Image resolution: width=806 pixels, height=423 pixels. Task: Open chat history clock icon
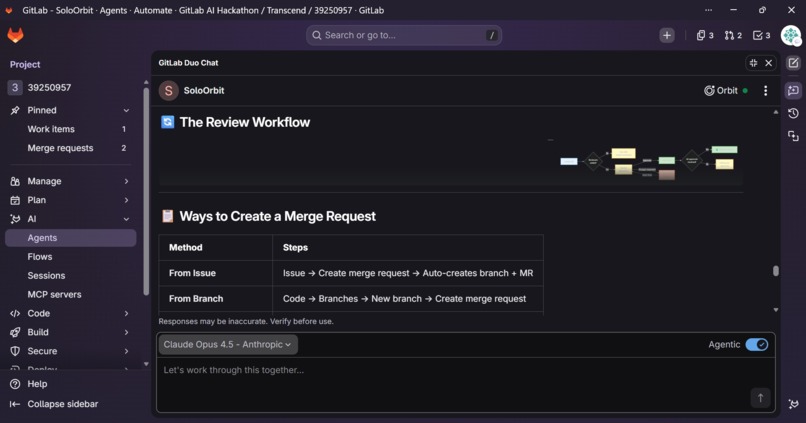click(793, 113)
